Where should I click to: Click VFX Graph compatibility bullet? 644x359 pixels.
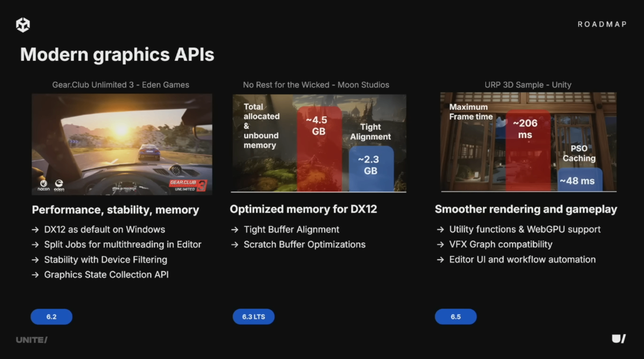click(501, 245)
